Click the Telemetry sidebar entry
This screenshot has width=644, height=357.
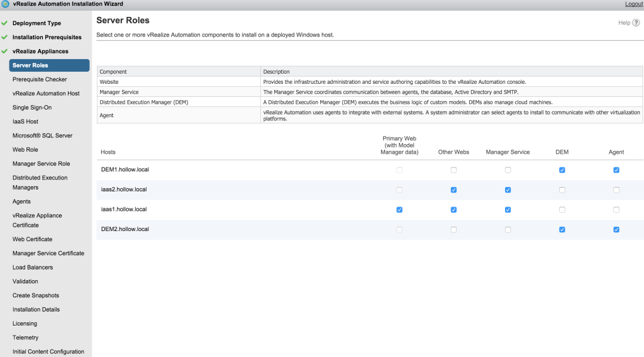point(25,337)
